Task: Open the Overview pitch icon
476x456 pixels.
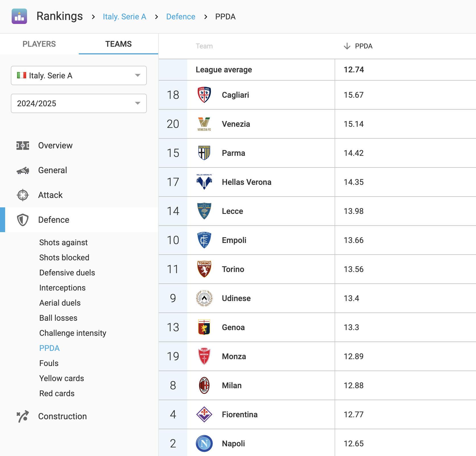Action: 23,146
